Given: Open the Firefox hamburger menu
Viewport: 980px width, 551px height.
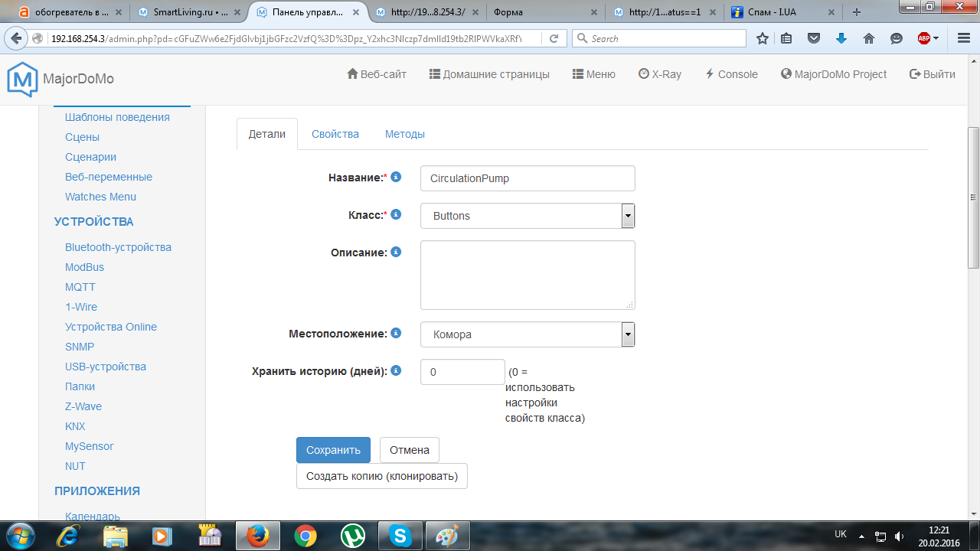Looking at the screenshot, I should 964,38.
